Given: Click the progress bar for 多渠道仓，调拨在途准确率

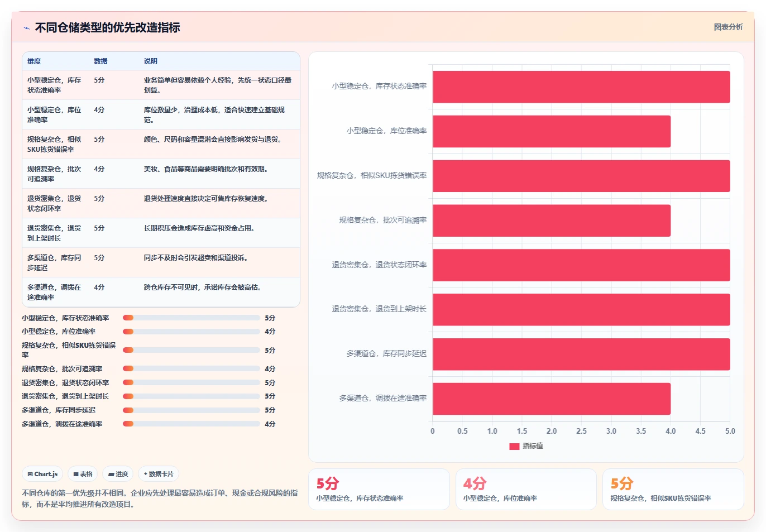Looking at the screenshot, I should (x=191, y=424).
